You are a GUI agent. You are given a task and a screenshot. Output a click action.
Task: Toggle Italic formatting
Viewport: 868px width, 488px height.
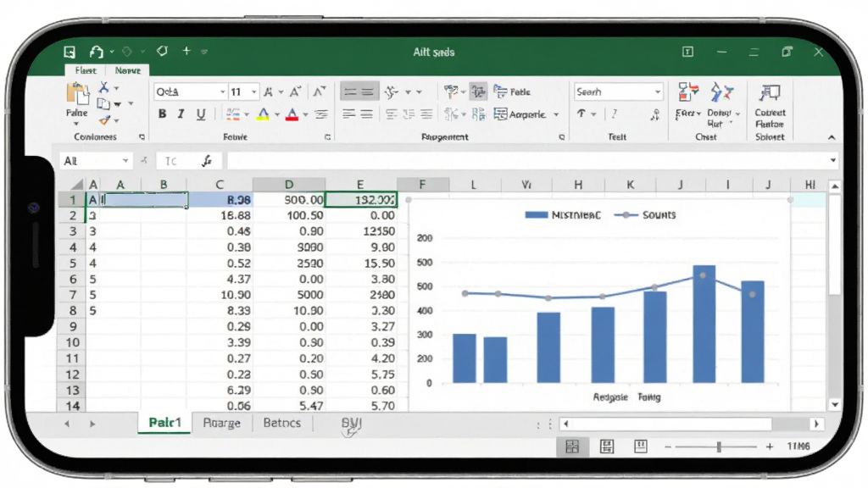181,114
